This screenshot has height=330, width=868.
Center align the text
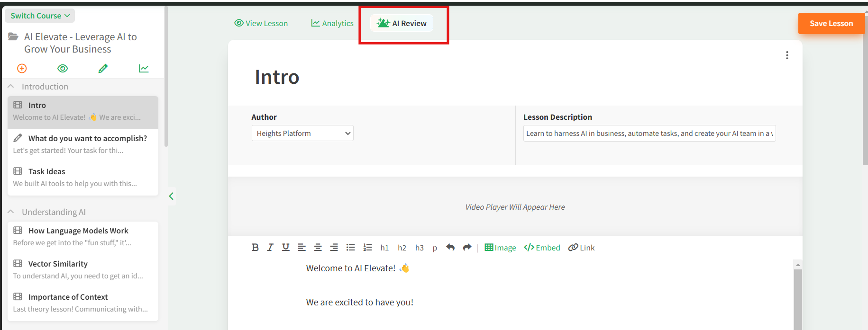point(318,247)
